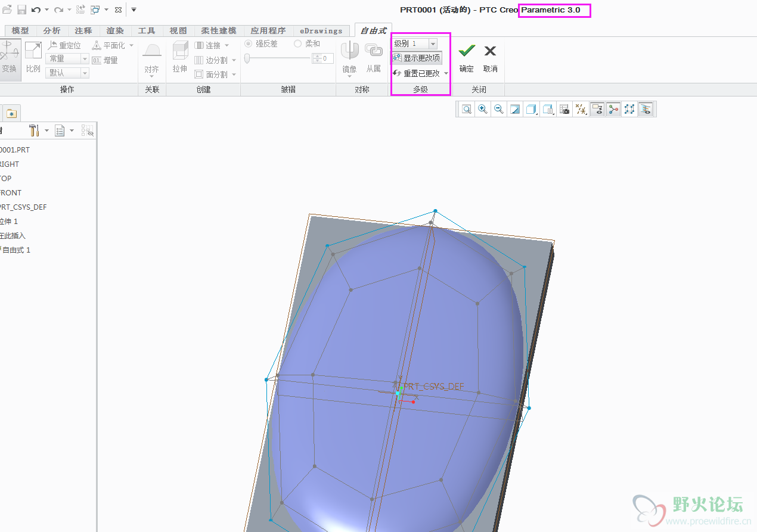Open the View Manager camera icon

click(564, 109)
